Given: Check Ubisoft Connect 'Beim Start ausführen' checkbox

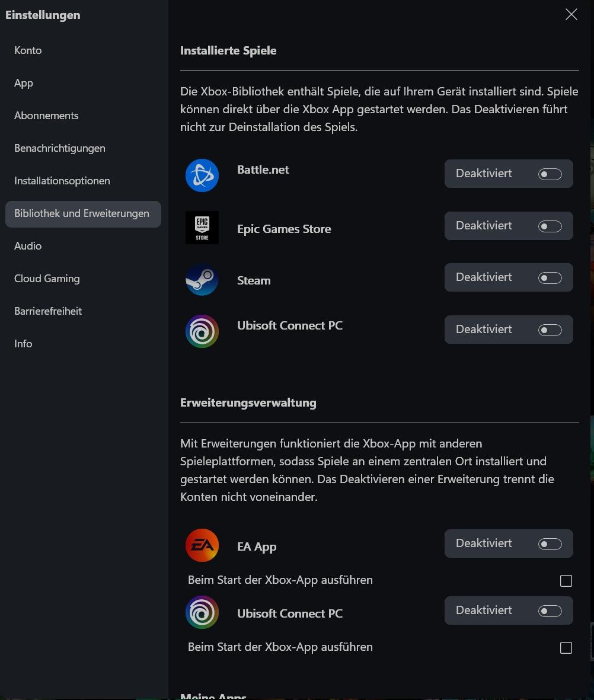Looking at the screenshot, I should [x=566, y=648].
